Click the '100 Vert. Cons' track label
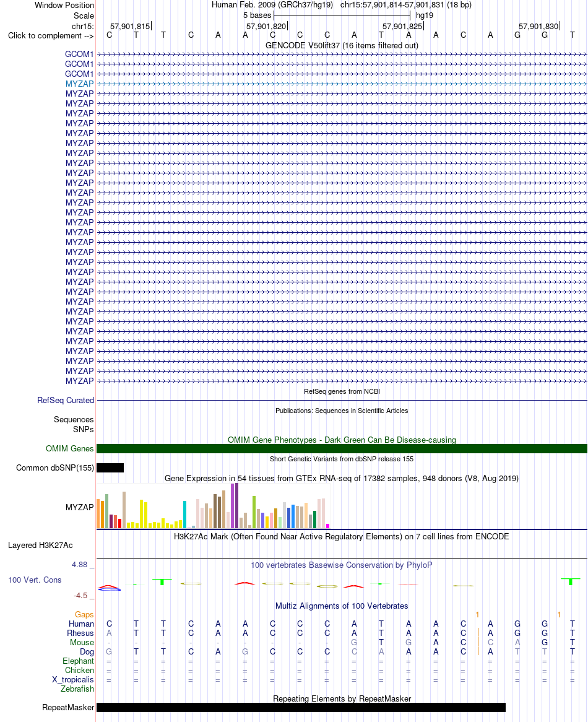The width and height of the screenshot is (588, 722). pyautogui.click(x=35, y=580)
